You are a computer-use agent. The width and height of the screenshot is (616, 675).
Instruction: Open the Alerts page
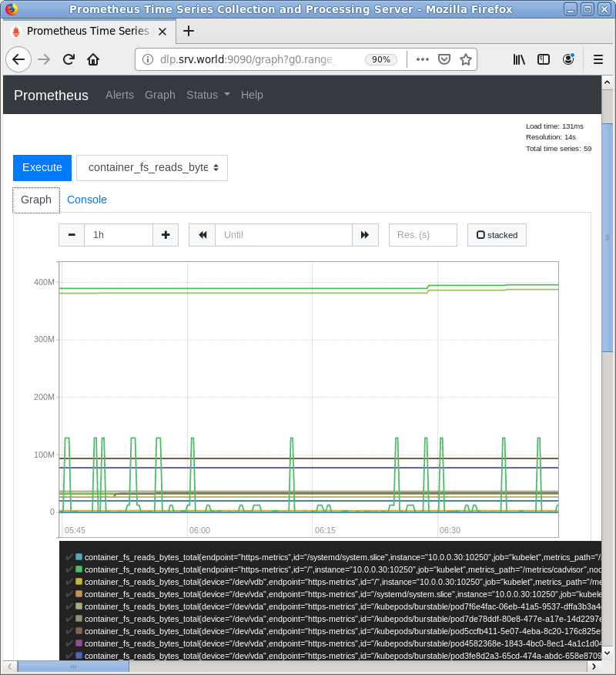pos(119,95)
